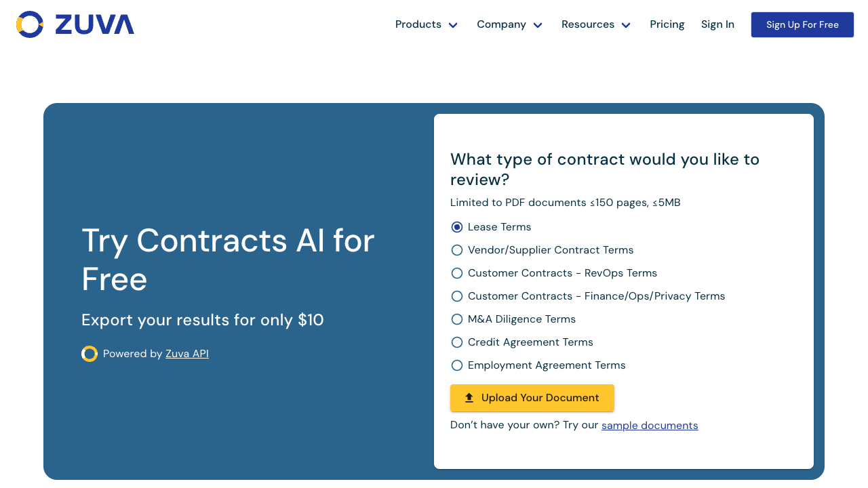Click the Zuva logo in the header
The image size is (868, 488).
[75, 24]
